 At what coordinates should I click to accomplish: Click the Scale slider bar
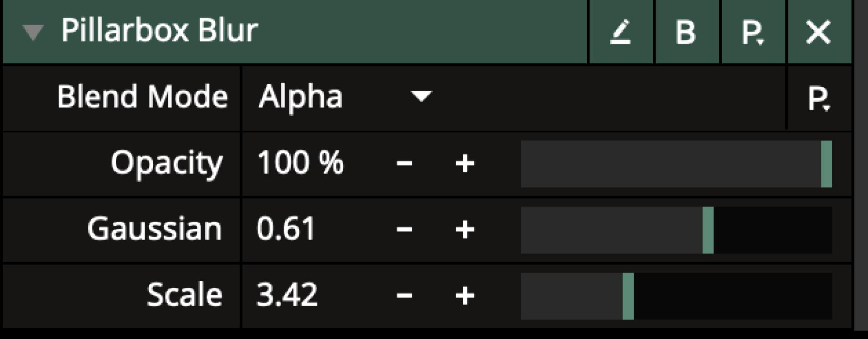pos(676,296)
